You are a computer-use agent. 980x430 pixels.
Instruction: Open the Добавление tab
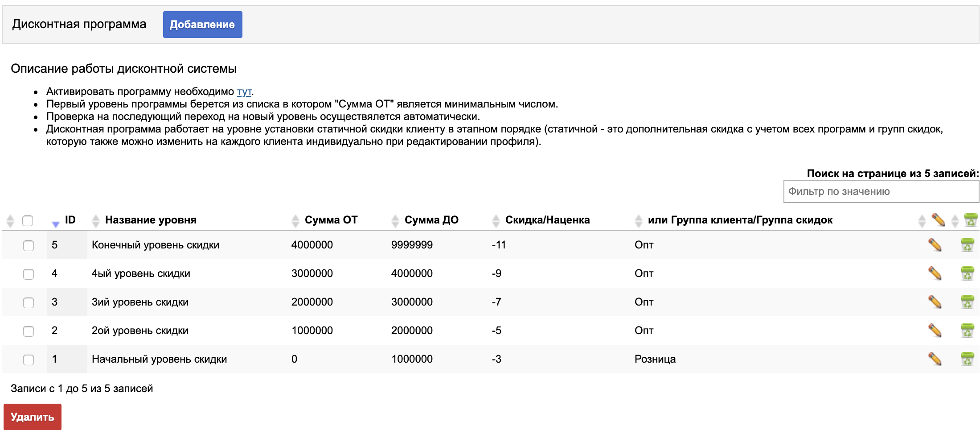tap(202, 25)
